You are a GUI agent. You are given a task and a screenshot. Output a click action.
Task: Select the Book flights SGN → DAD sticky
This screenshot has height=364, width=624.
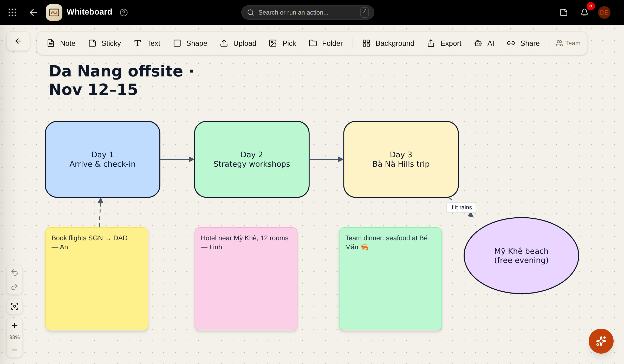(97, 279)
